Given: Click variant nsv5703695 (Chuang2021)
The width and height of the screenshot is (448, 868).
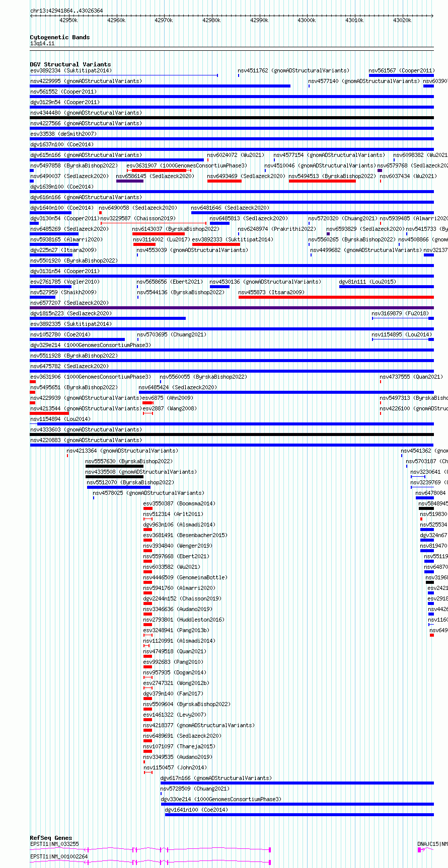Looking at the screenshot, I should (x=172, y=335).
